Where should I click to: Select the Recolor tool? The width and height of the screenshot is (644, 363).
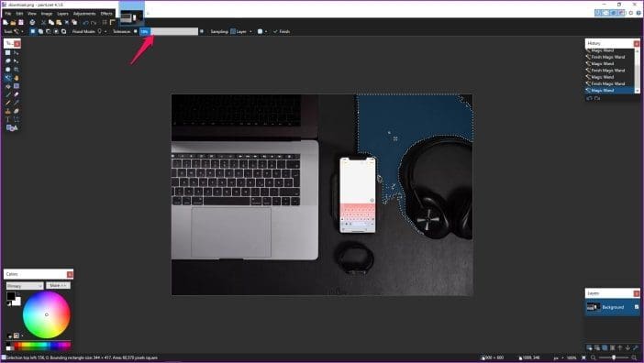tap(16, 111)
